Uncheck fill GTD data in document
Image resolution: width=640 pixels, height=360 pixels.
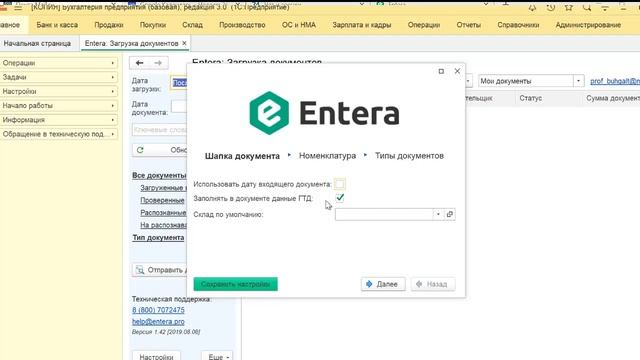pyautogui.click(x=340, y=198)
